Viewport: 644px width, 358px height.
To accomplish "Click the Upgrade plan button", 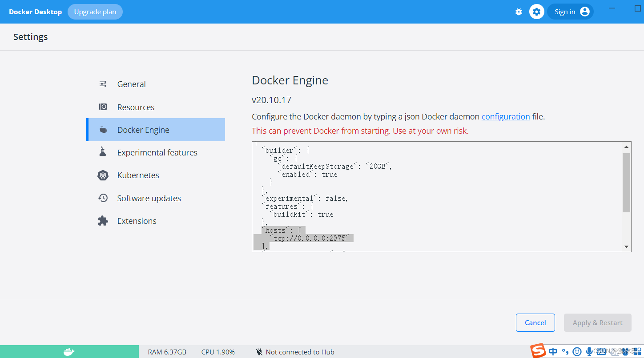I will (95, 12).
